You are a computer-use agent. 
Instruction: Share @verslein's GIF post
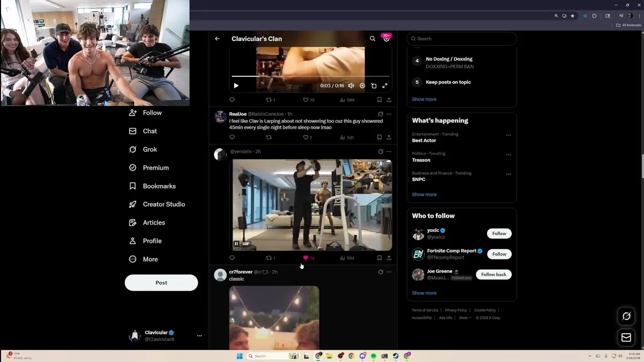pyautogui.click(x=389, y=258)
